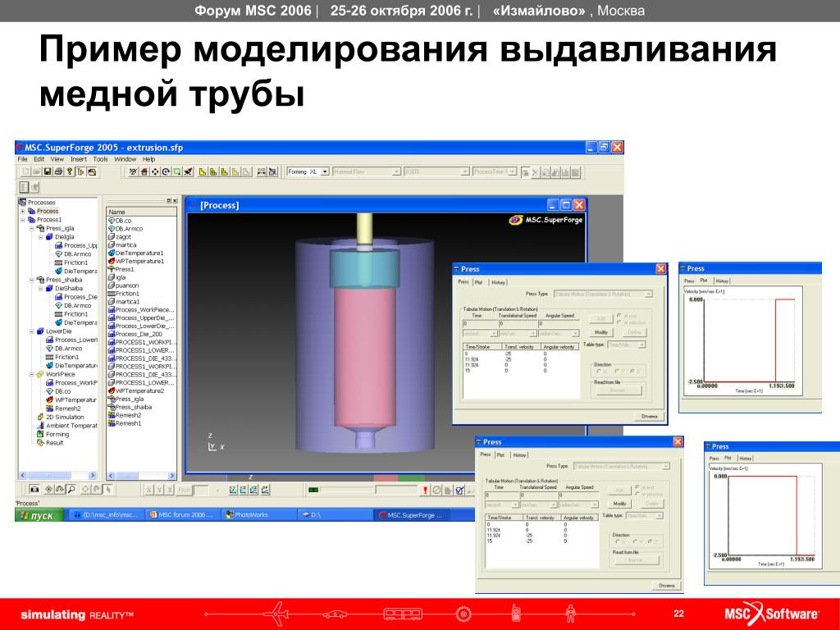Select Direction Z radio in lower Press dialog
The width and height of the screenshot is (840, 630).
point(651,541)
